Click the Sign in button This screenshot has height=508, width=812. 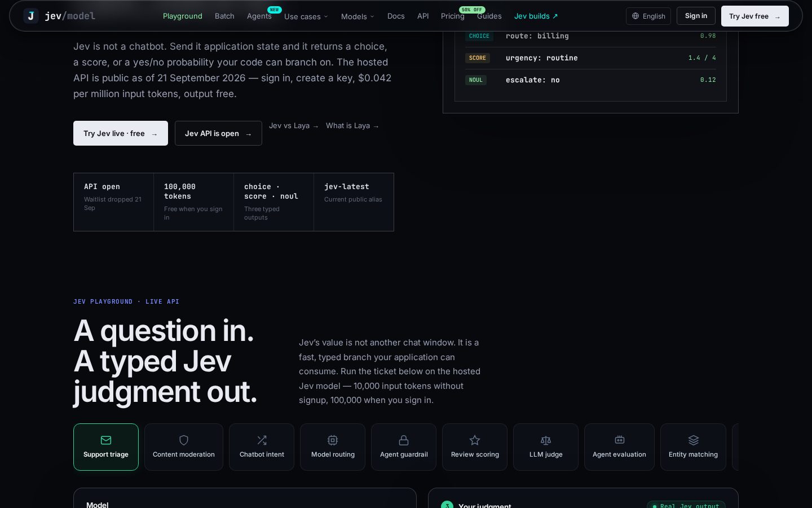(696, 16)
